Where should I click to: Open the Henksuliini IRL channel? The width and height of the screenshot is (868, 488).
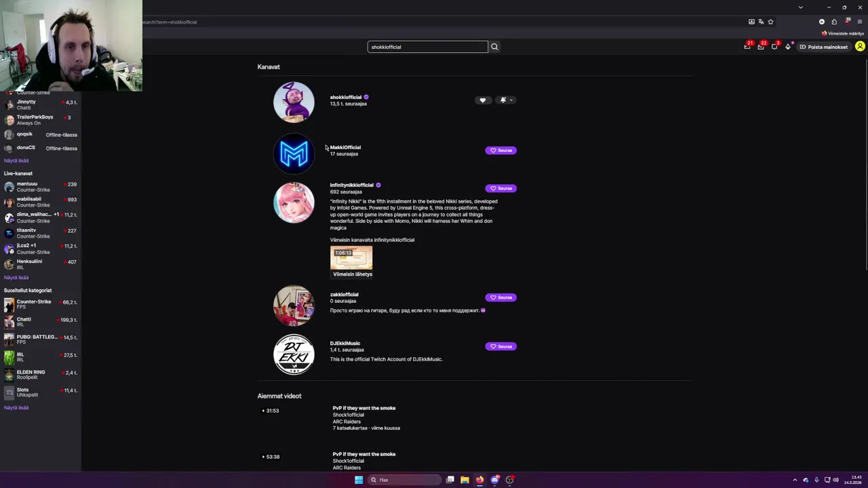pyautogui.click(x=41, y=264)
